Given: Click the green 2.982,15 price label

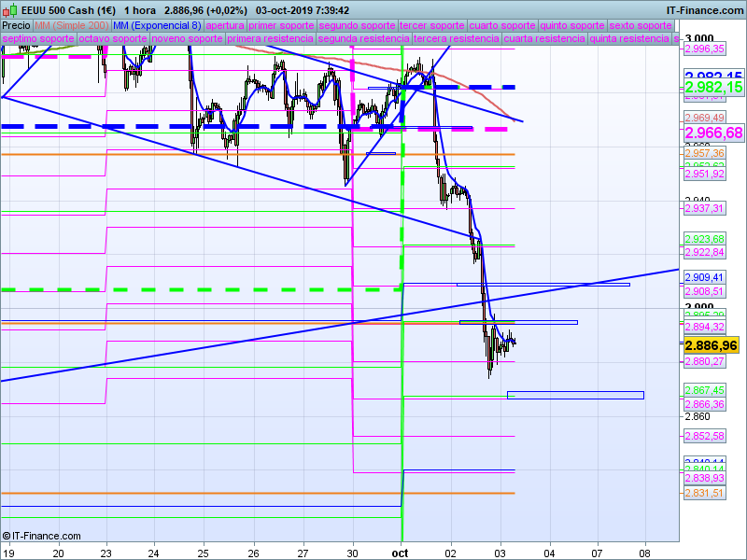Looking at the screenshot, I should pos(713,87).
